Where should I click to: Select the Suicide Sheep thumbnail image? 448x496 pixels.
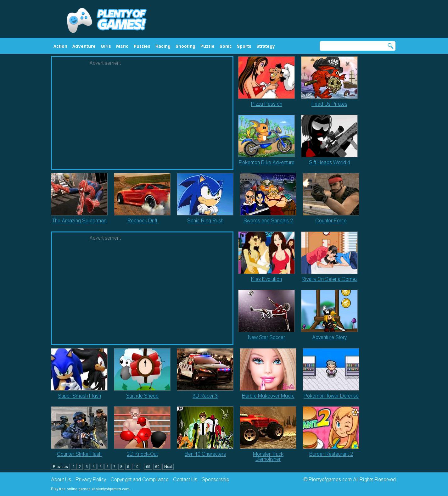point(142,369)
